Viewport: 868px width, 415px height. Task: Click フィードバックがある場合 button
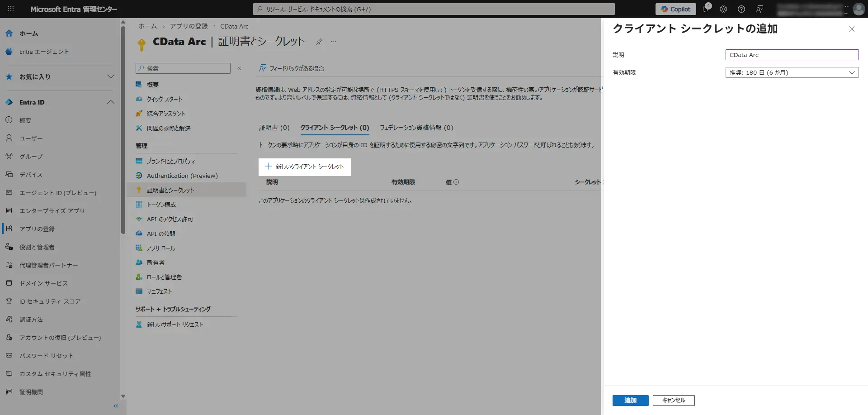pos(292,68)
